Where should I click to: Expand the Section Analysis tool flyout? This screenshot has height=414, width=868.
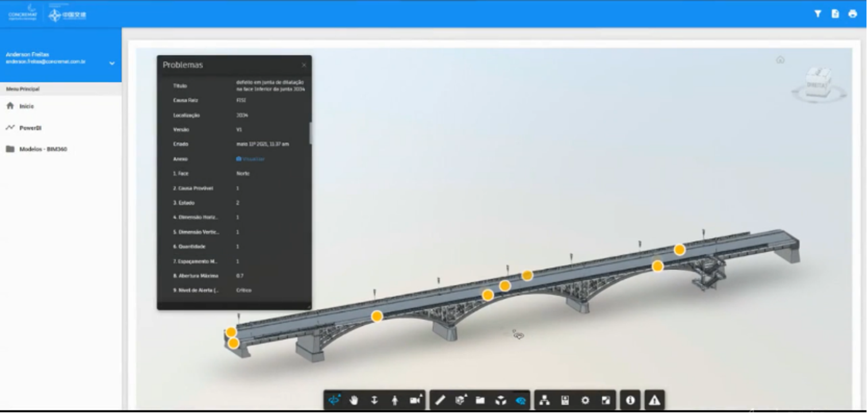click(460, 400)
